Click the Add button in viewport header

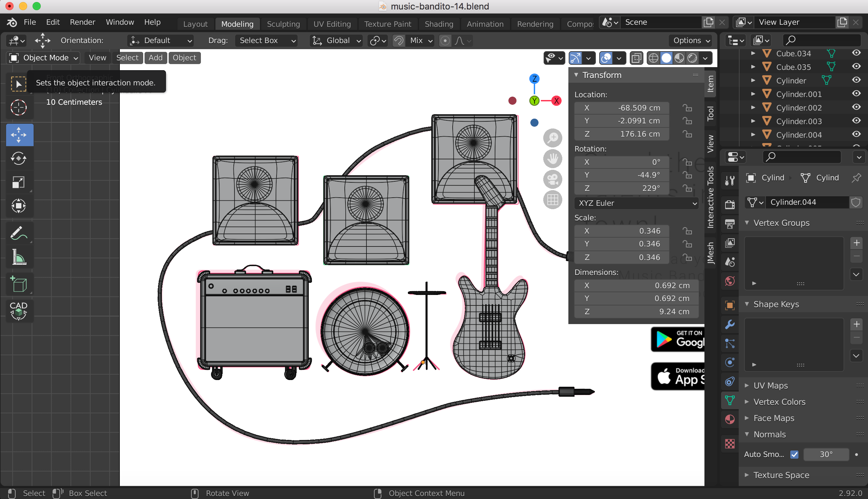pos(155,58)
